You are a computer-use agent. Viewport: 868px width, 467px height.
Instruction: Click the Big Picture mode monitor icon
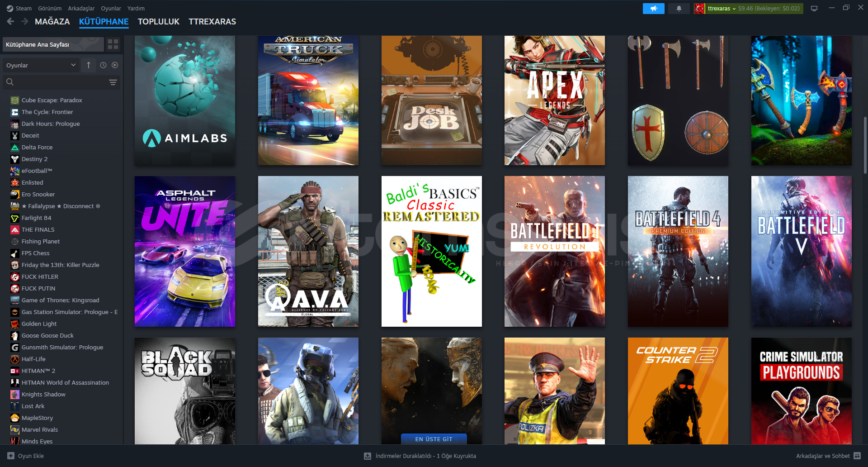pyautogui.click(x=814, y=9)
